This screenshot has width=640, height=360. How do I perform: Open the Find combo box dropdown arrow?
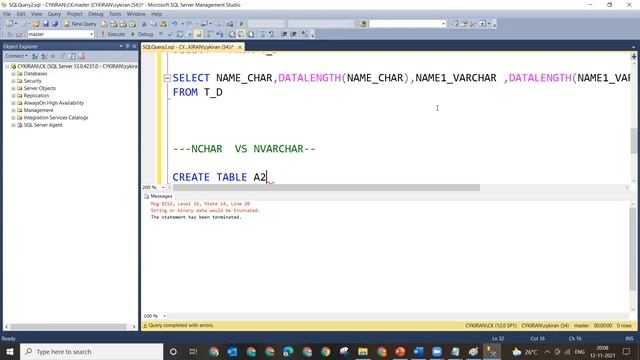444,24
